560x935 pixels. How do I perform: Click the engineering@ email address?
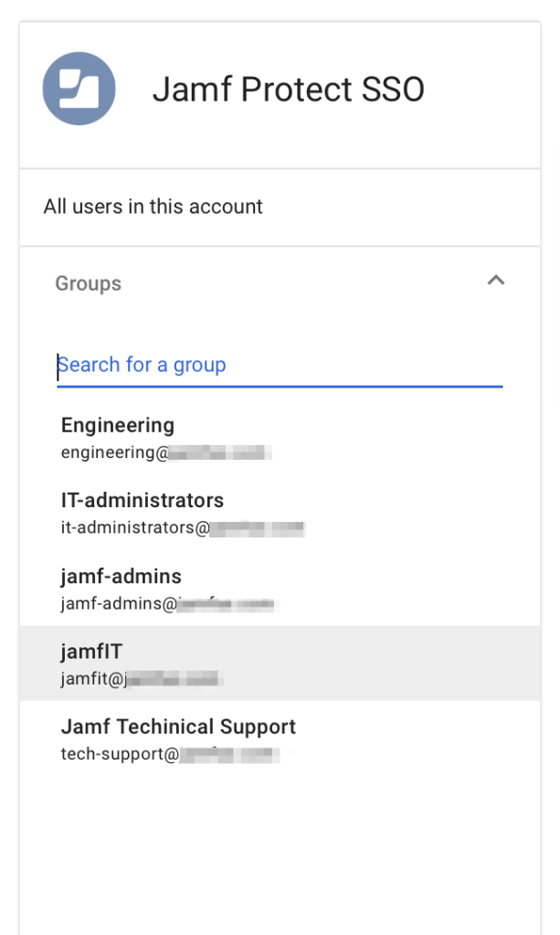(114, 452)
